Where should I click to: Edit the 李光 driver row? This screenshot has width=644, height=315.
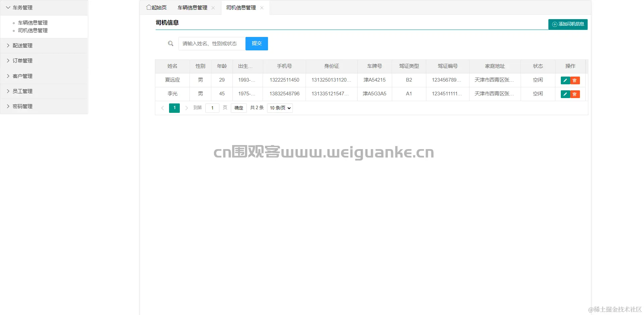tap(565, 94)
